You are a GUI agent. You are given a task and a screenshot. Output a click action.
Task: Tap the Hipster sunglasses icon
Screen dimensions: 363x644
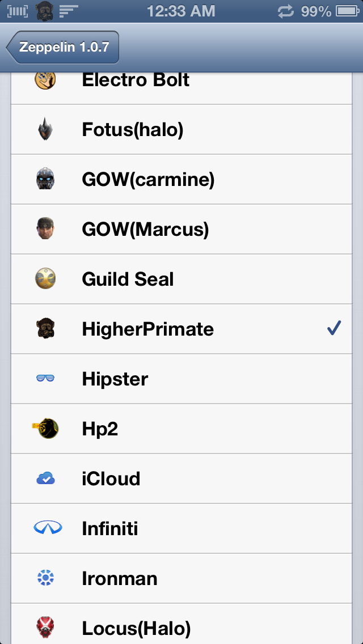point(45,379)
